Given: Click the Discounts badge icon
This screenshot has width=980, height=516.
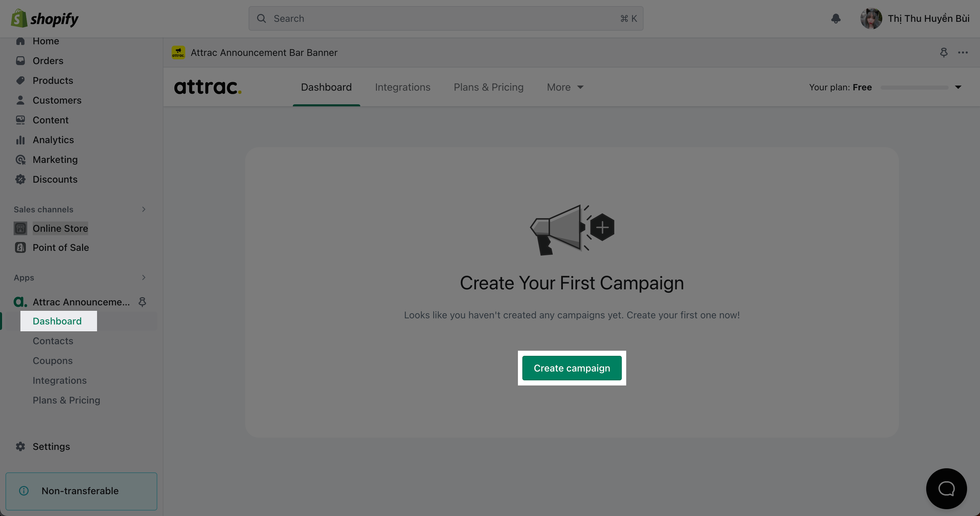Looking at the screenshot, I should pyautogui.click(x=20, y=179).
